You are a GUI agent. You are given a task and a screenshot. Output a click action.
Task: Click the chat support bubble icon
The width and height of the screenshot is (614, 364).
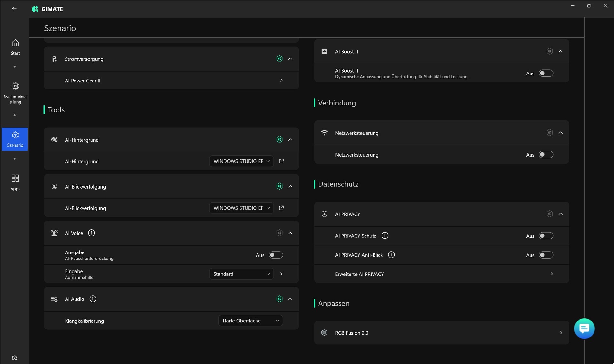click(584, 328)
